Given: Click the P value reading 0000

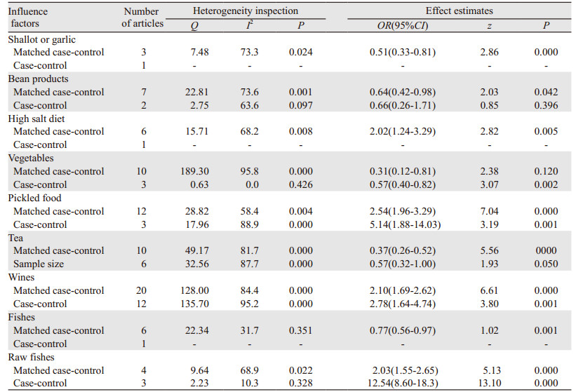Looking at the screenshot, I should click(x=545, y=251).
